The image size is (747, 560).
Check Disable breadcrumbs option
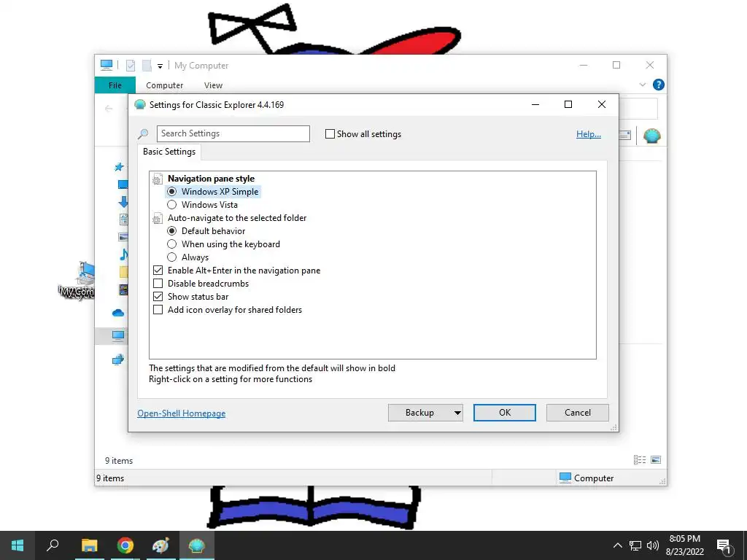click(158, 284)
